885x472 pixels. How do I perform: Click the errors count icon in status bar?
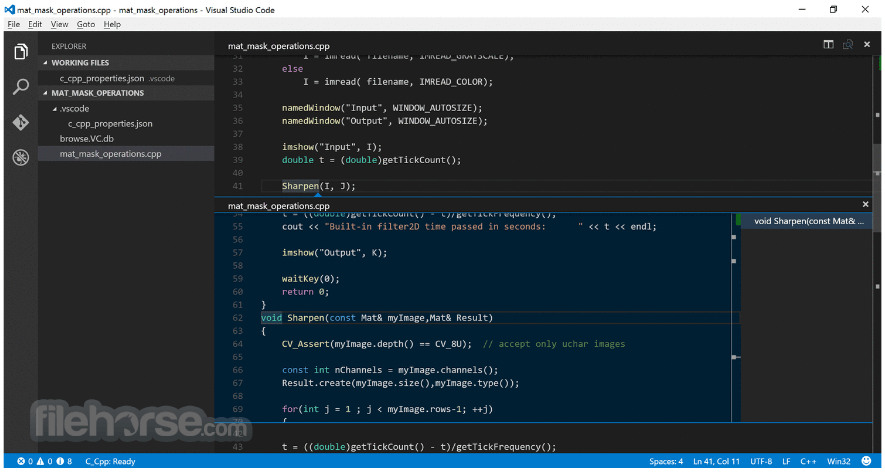click(x=25, y=461)
